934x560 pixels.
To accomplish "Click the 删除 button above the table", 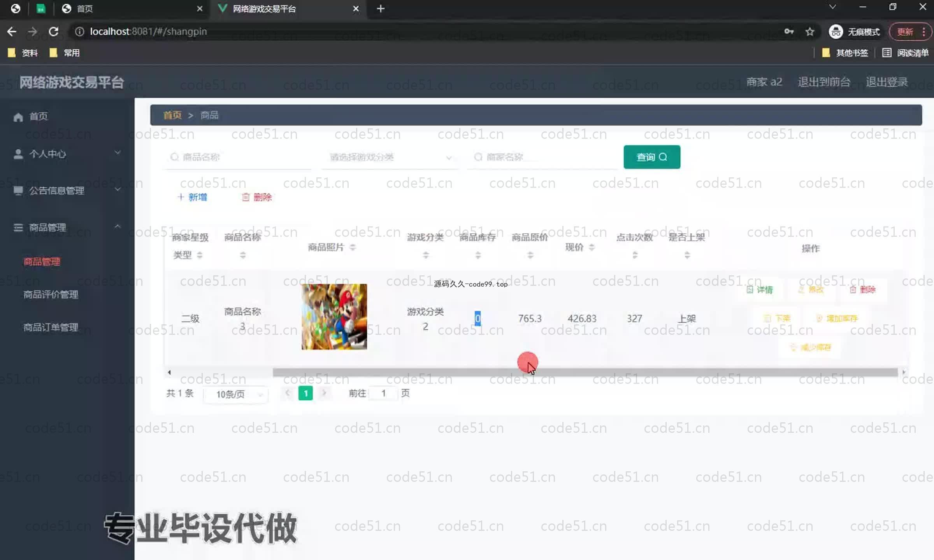I will coord(257,197).
